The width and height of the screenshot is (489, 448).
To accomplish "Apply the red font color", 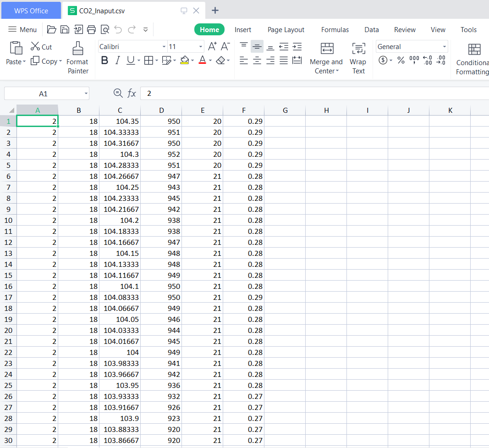I will coord(203,60).
